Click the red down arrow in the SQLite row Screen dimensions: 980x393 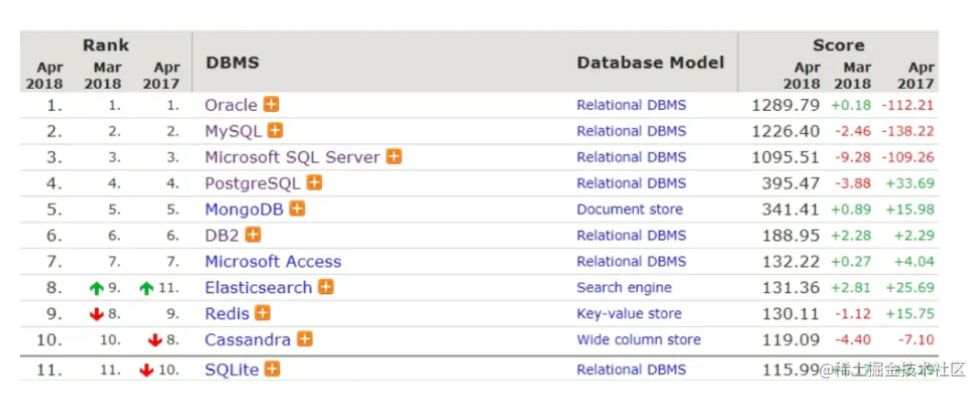click(146, 370)
